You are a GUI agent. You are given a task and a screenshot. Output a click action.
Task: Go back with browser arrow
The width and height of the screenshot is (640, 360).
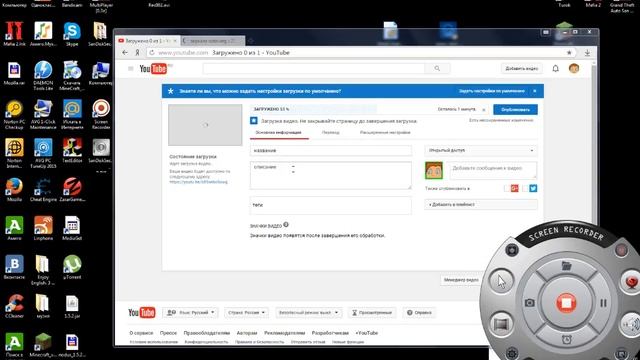(125, 53)
